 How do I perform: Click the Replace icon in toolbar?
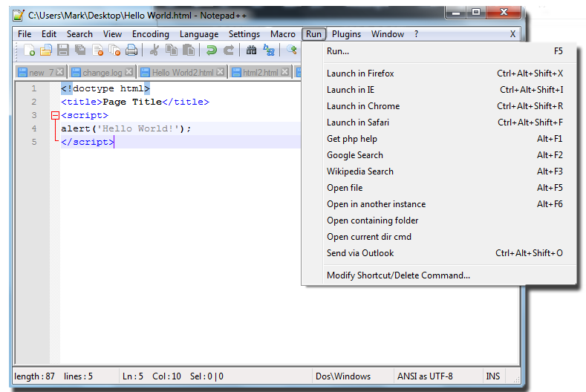tap(269, 50)
